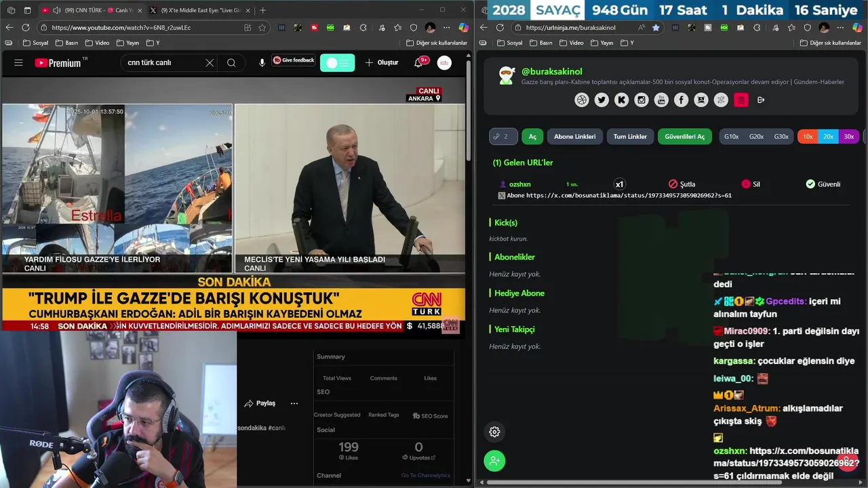Expand Diğer sık kullanılanlar in YouTube window
868x488 pixels.
coord(436,43)
